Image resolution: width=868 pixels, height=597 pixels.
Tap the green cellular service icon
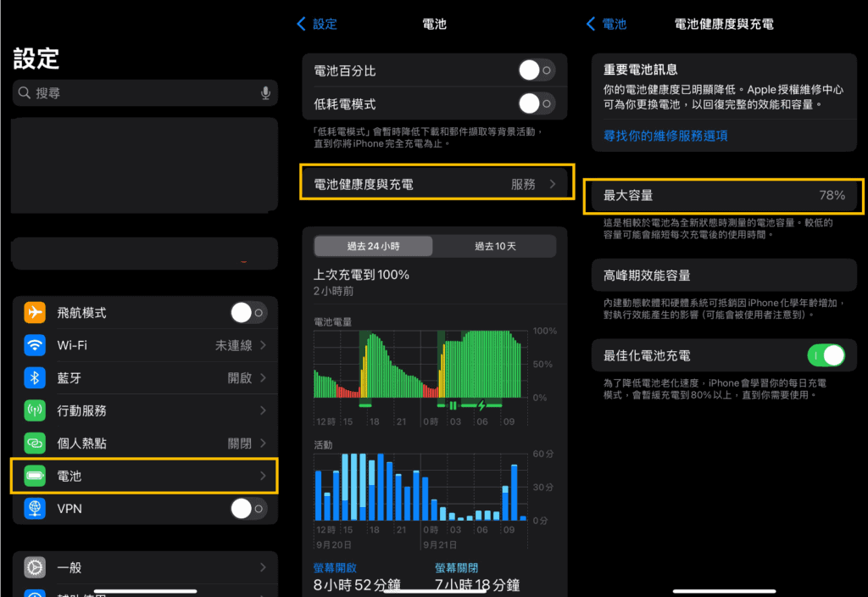35,410
